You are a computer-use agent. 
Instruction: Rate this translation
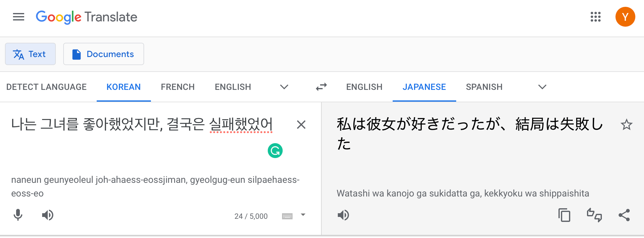(594, 215)
